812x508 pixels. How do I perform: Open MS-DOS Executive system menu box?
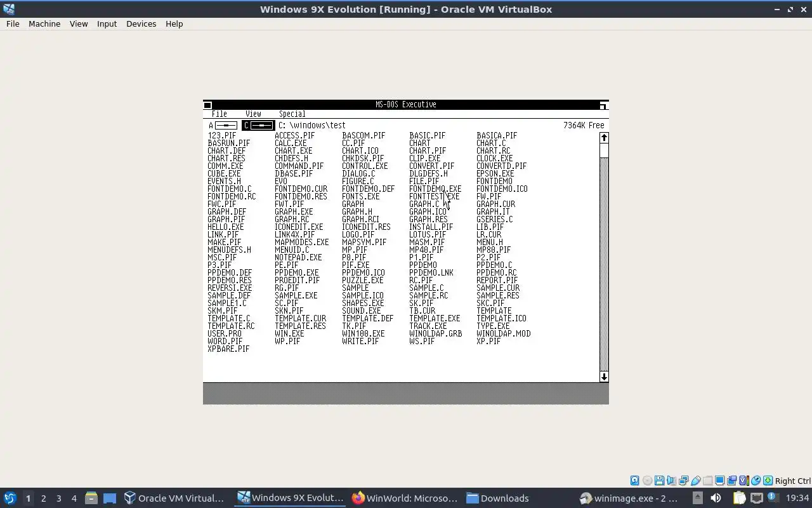click(207, 105)
